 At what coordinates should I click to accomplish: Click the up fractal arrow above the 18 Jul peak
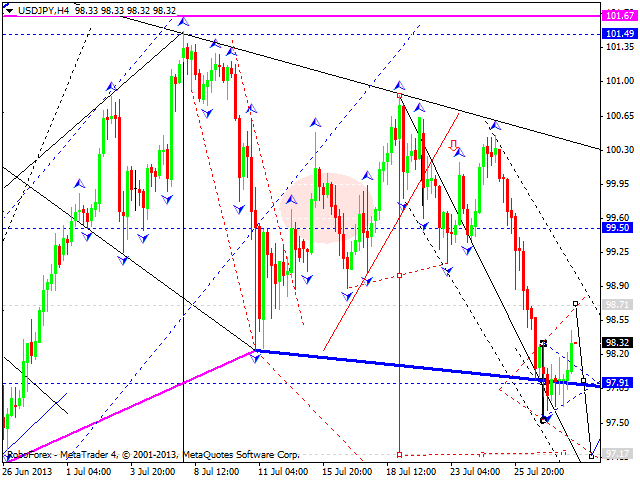click(399, 86)
